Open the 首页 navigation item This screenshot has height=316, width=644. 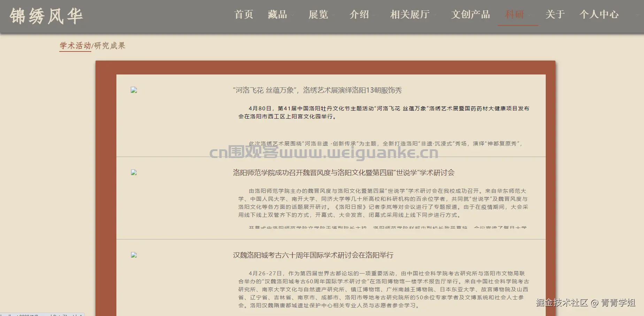point(244,15)
